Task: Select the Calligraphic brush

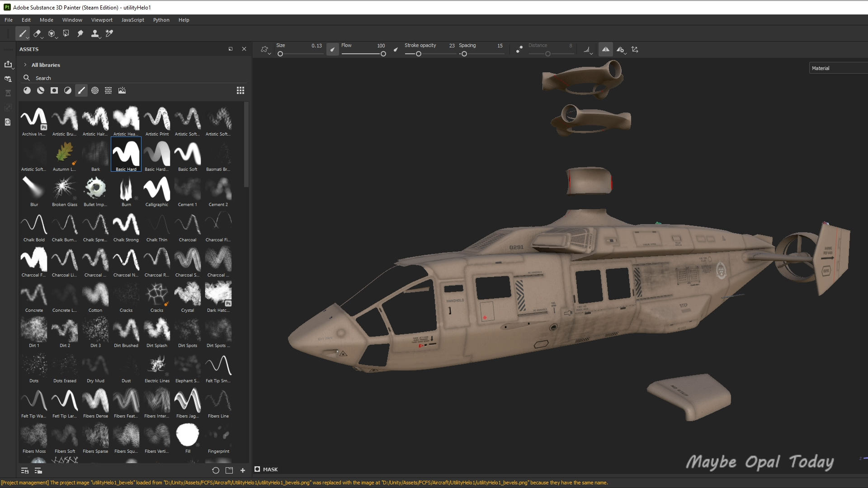Action: (x=157, y=190)
